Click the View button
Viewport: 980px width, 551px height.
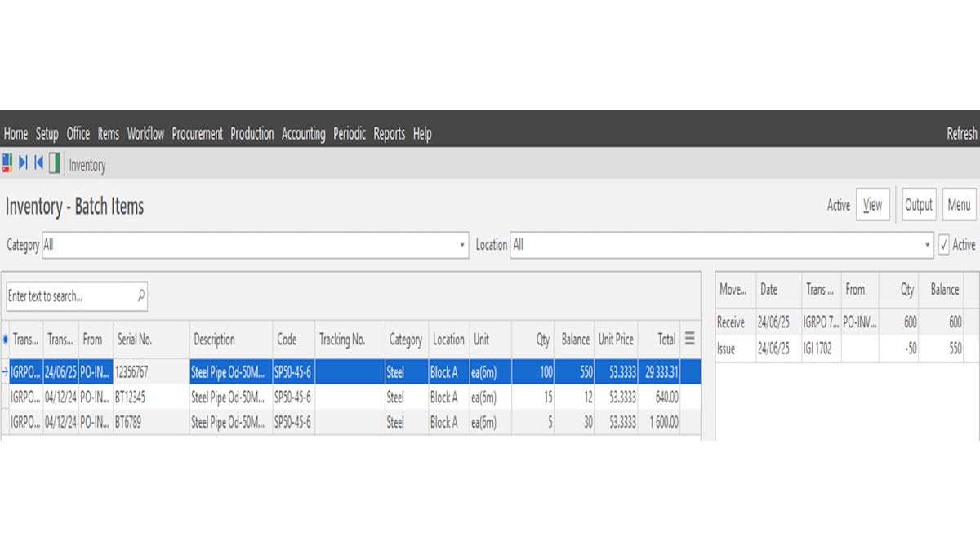[872, 205]
